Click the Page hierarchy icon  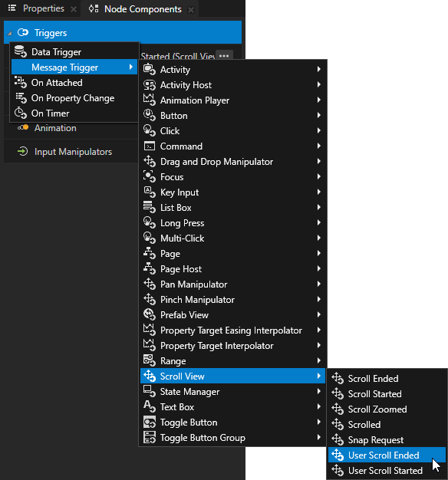point(150,253)
